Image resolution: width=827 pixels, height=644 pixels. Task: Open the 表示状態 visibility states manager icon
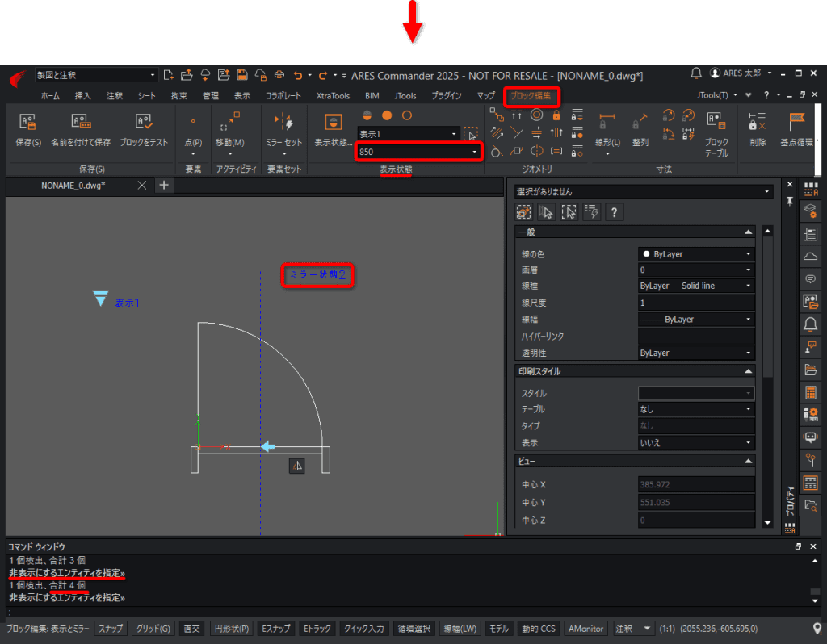333,123
